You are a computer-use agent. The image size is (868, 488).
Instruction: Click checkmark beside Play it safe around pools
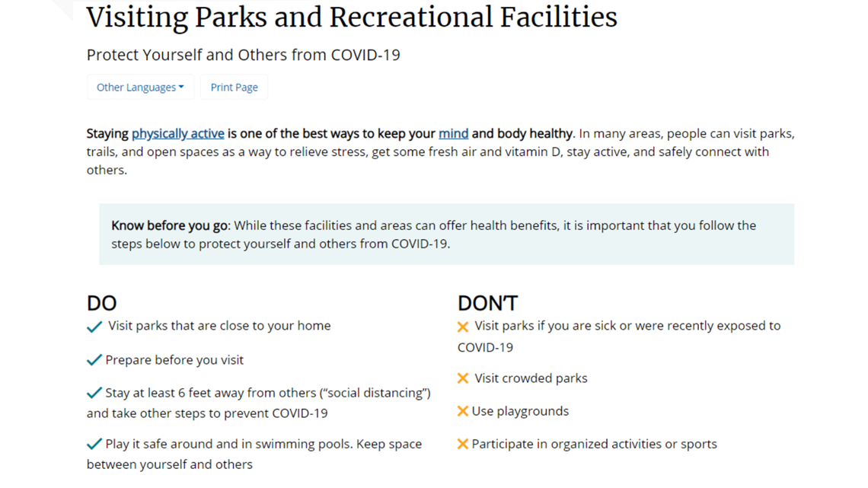coord(94,444)
